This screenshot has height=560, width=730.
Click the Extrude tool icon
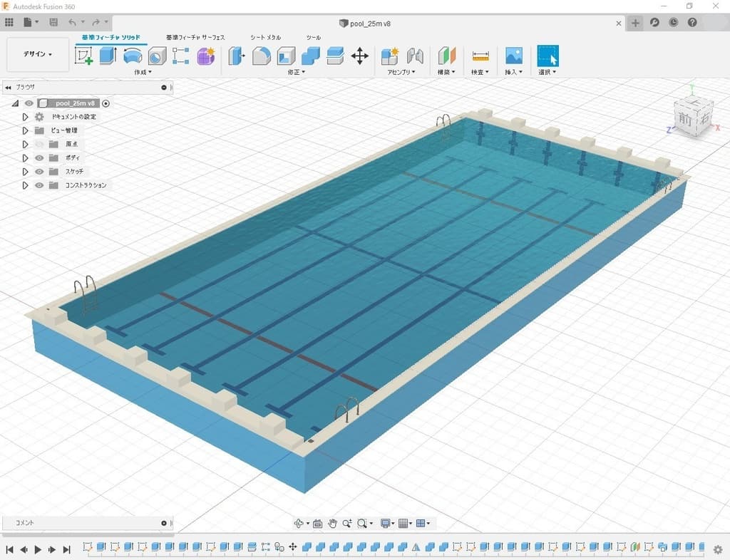pos(108,56)
